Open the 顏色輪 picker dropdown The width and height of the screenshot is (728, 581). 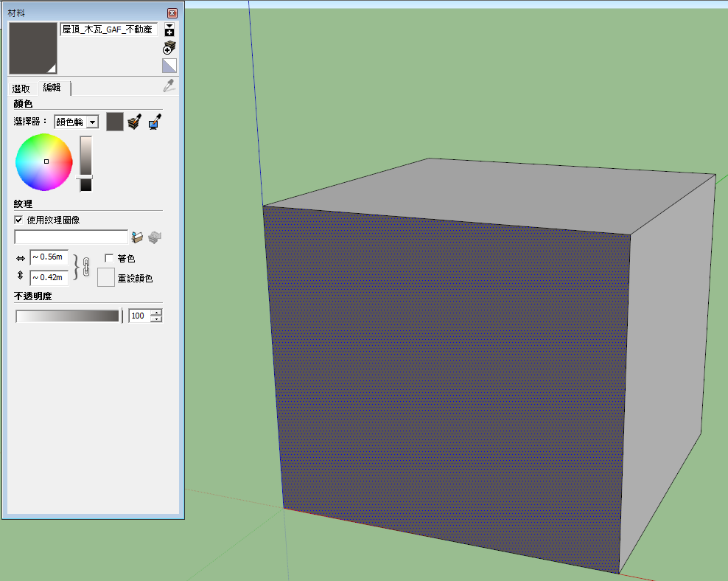click(x=93, y=122)
